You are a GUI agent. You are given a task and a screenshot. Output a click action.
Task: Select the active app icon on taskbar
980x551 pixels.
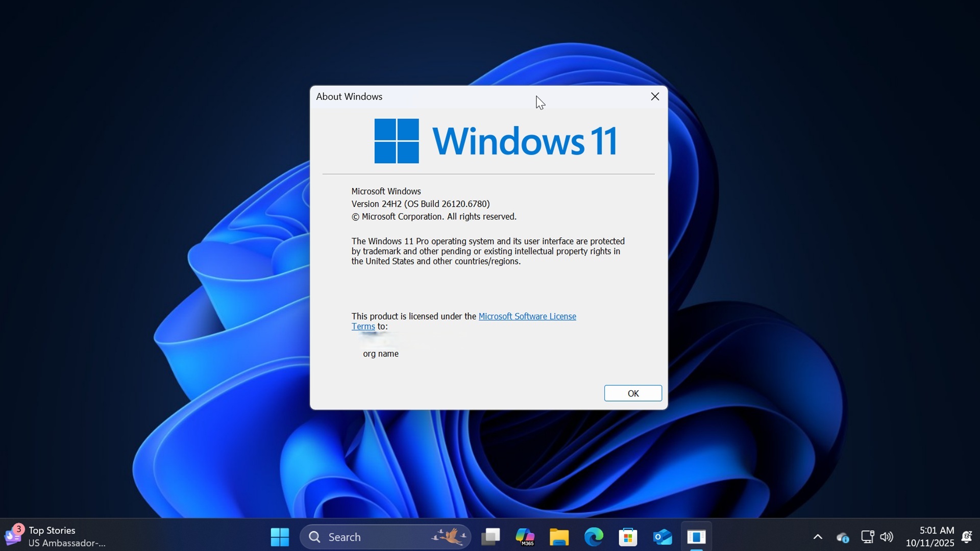click(697, 537)
